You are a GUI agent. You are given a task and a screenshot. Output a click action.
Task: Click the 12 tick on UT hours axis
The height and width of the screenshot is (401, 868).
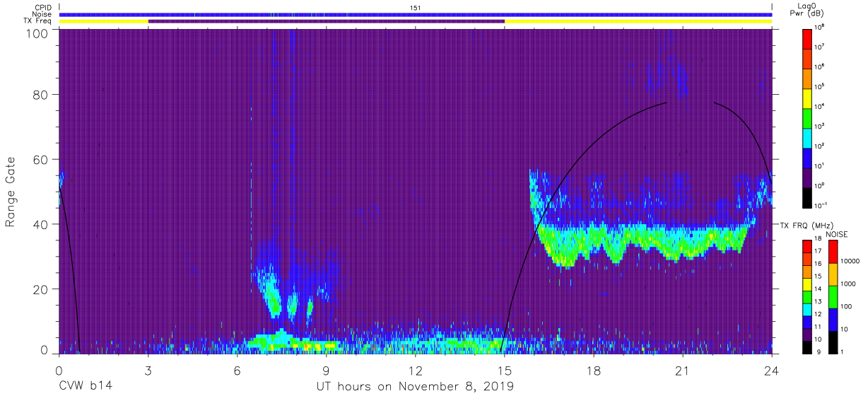point(416,370)
